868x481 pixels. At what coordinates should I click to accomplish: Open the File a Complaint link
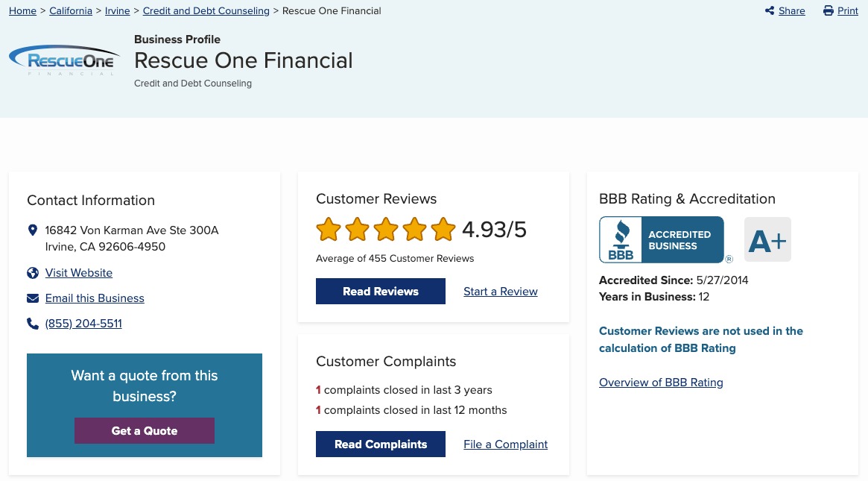505,444
